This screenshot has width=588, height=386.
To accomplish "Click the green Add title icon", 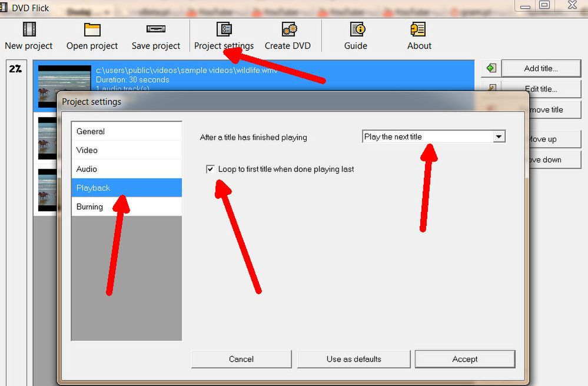I will click(x=491, y=68).
